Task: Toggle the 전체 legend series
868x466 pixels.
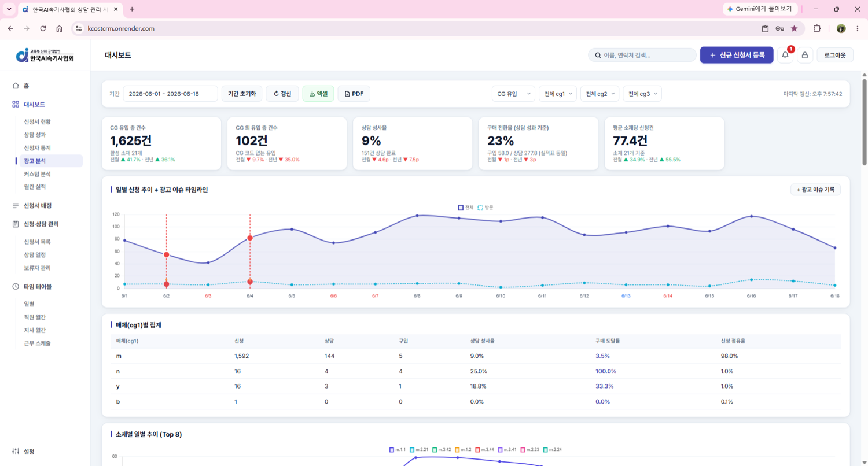Action: (466, 207)
